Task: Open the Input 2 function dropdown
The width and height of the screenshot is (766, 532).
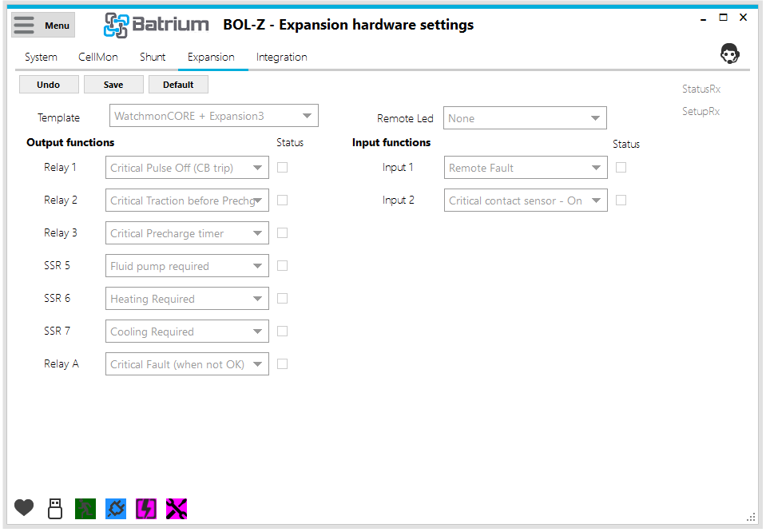Action: pos(526,200)
